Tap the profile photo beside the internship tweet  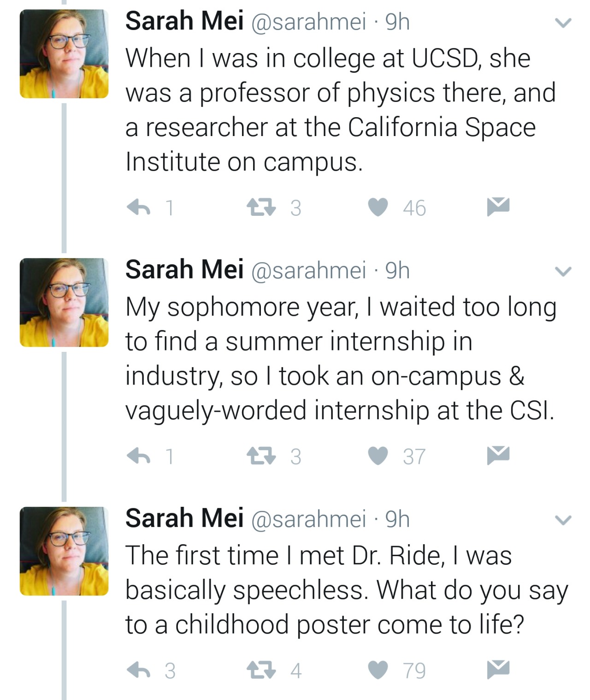[64, 303]
